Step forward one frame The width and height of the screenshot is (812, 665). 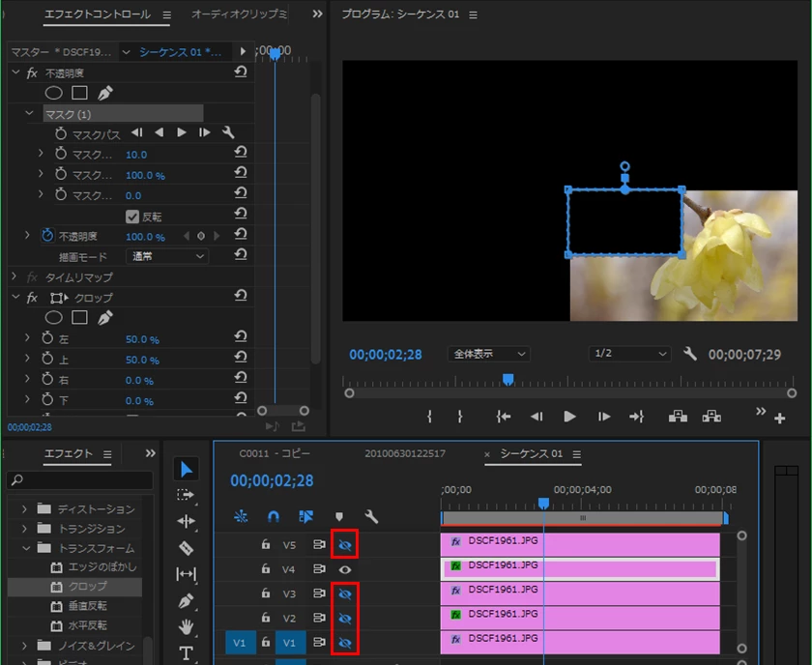click(x=604, y=417)
